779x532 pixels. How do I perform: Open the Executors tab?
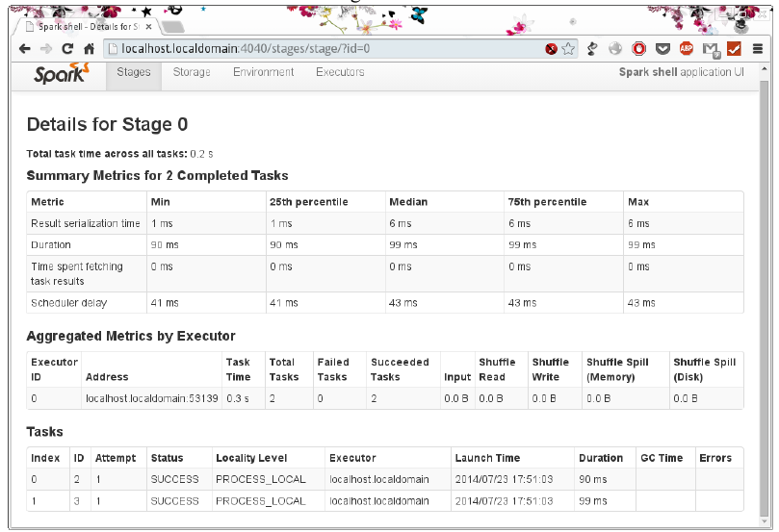click(x=340, y=72)
